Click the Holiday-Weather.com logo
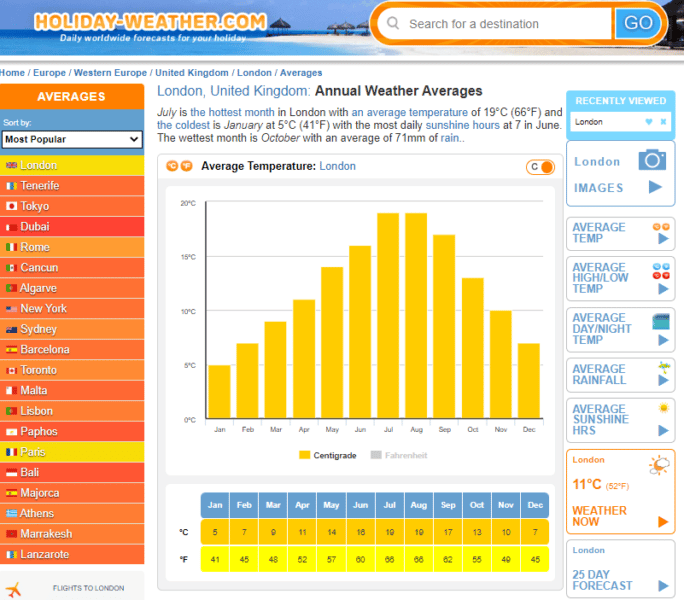 click(150, 27)
